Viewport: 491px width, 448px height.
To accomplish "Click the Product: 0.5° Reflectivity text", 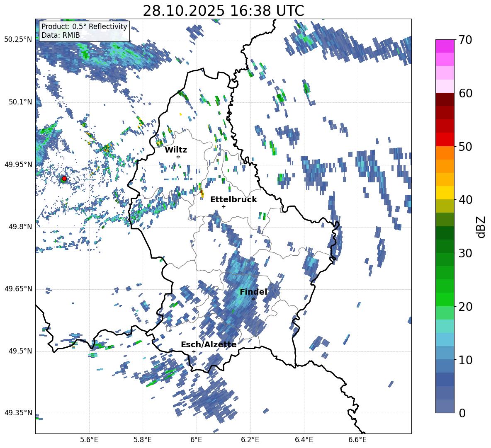I will pos(84,26).
